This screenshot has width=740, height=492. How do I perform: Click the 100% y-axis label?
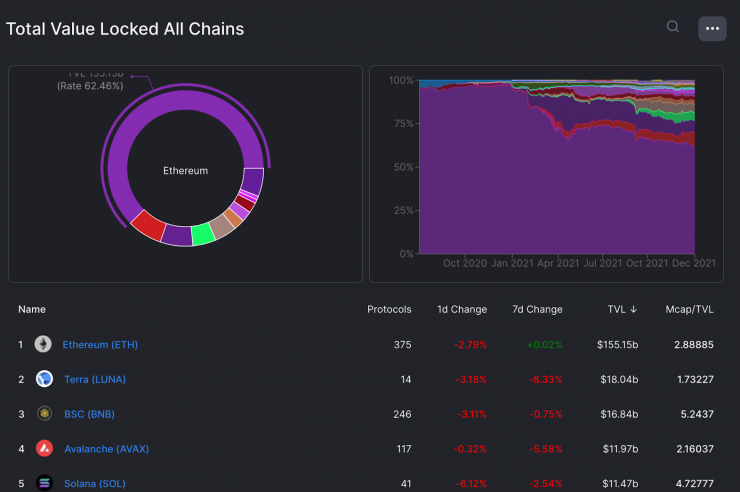point(401,80)
